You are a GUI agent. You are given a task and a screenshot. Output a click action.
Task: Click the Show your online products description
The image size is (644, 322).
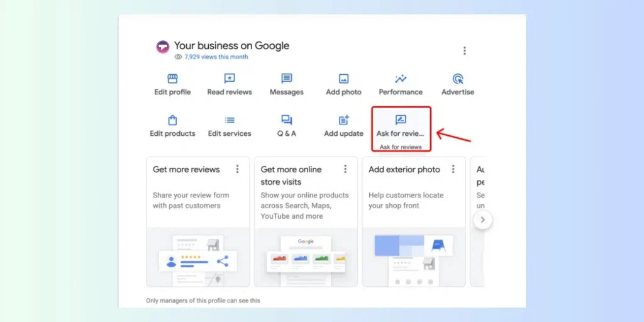(305, 206)
